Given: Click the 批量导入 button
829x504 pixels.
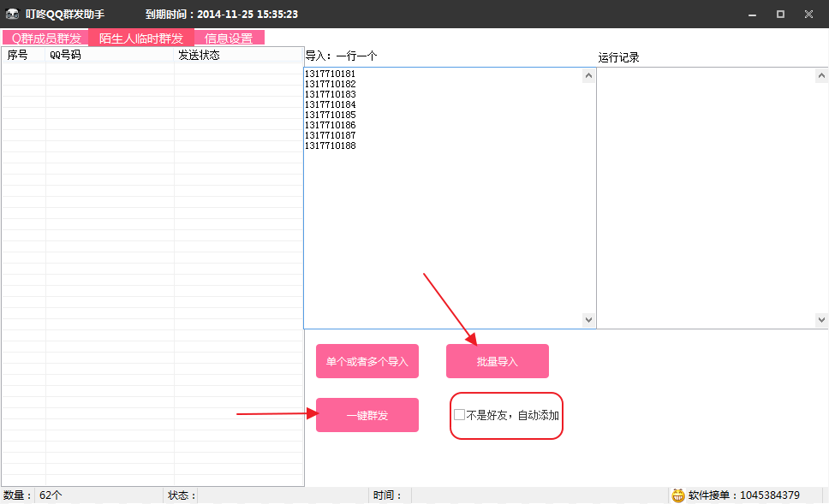Looking at the screenshot, I should 497,361.
